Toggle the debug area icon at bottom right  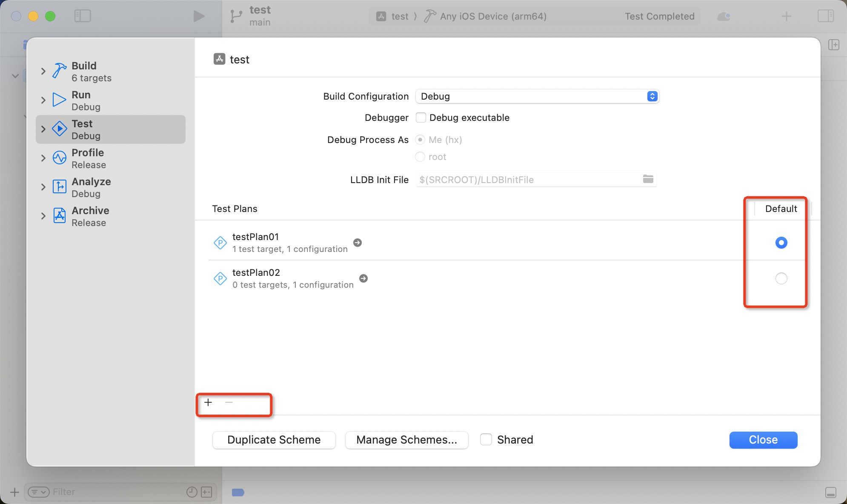tap(830, 493)
